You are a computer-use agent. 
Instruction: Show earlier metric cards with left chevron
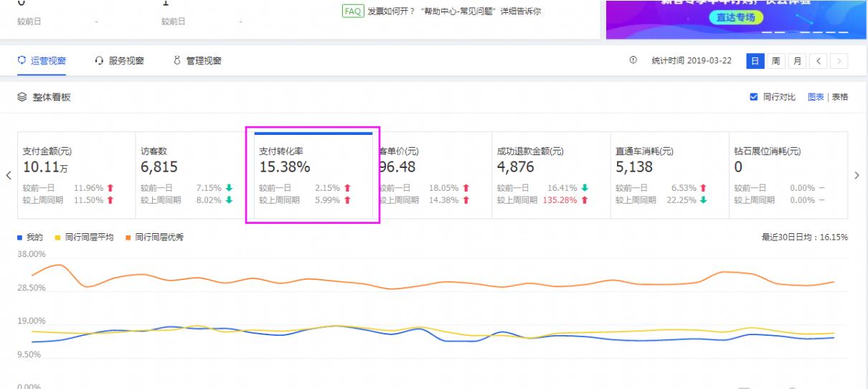tap(8, 175)
